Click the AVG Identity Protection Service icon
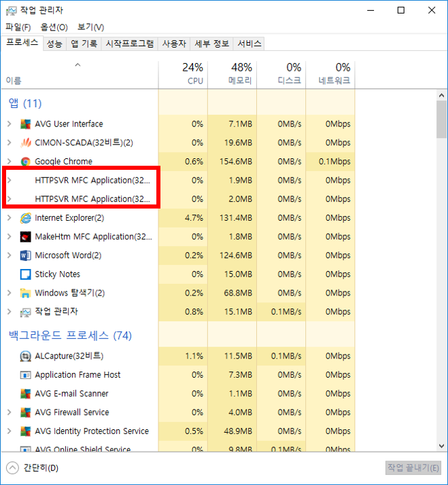 [25, 431]
